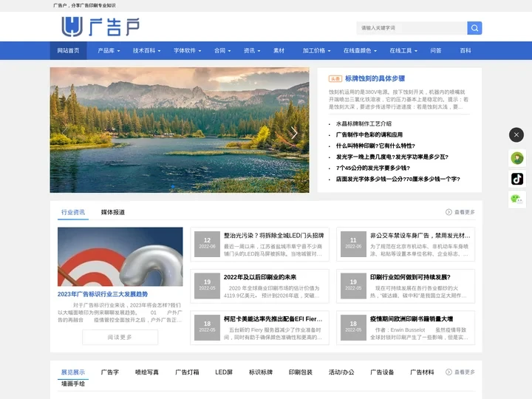Open article 店面发光字体多少钱一公分
Viewport: 532px width, 399px height.
[x=398, y=179]
